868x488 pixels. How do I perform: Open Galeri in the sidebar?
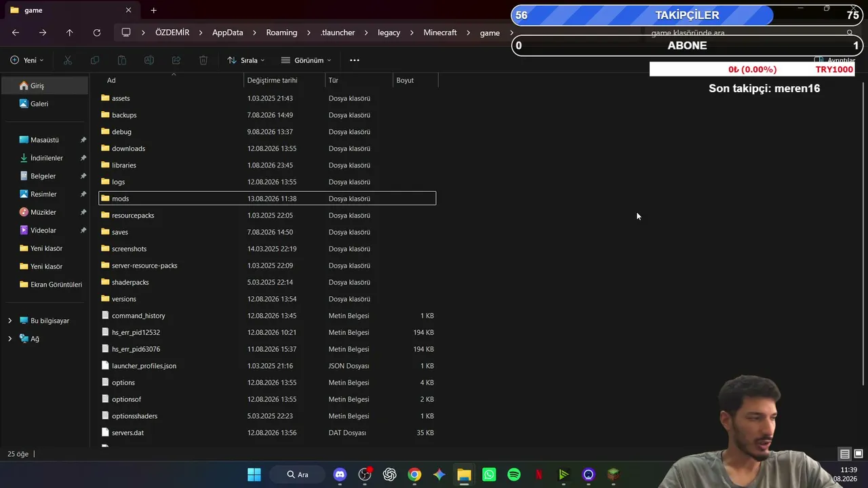click(x=45, y=104)
